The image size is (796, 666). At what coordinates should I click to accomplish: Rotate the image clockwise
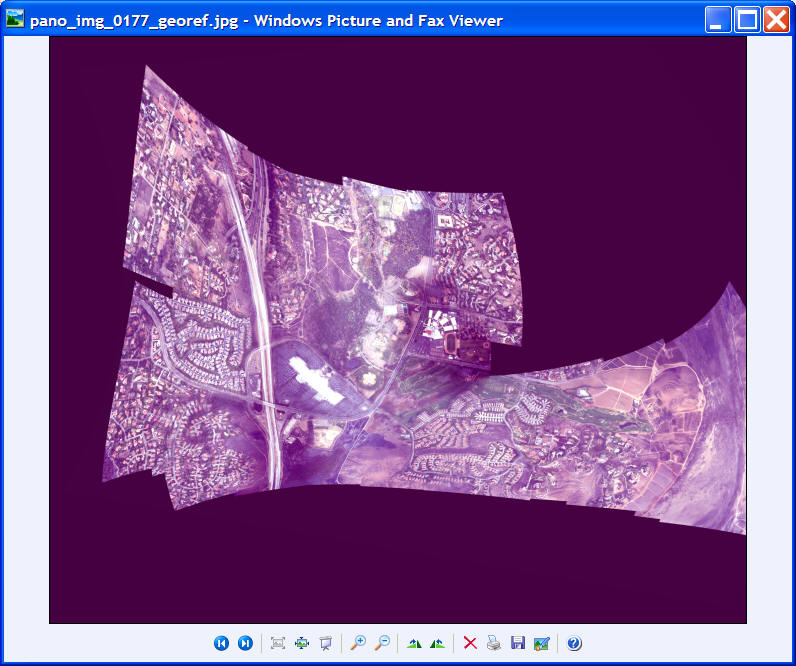[x=414, y=643]
